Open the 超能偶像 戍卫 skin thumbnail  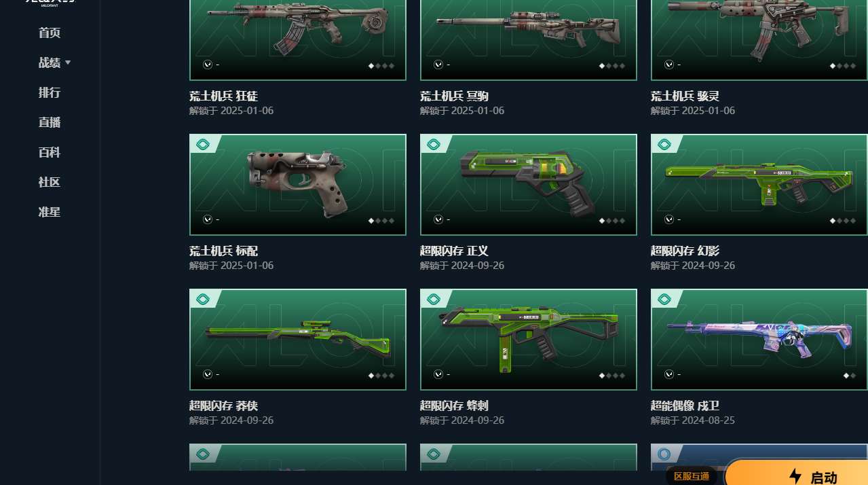(759, 340)
